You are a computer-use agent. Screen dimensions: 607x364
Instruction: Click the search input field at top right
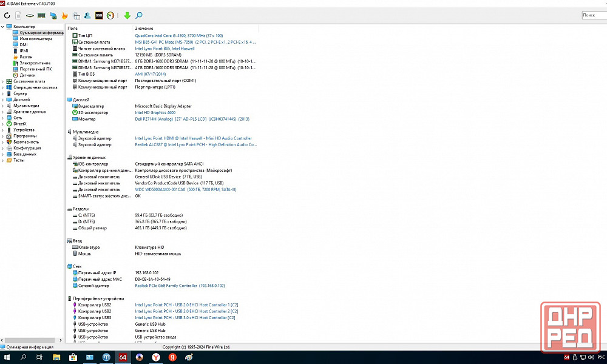[x=593, y=15]
